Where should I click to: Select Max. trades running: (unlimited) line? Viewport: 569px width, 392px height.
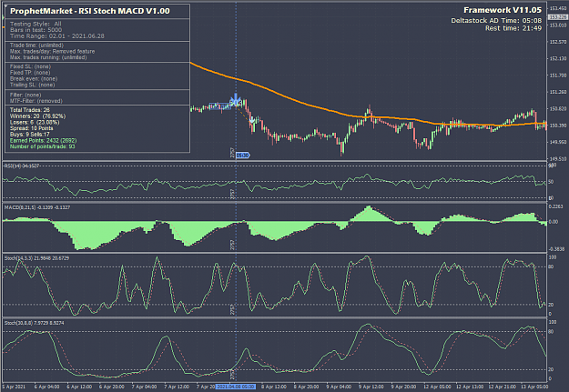coord(48,57)
